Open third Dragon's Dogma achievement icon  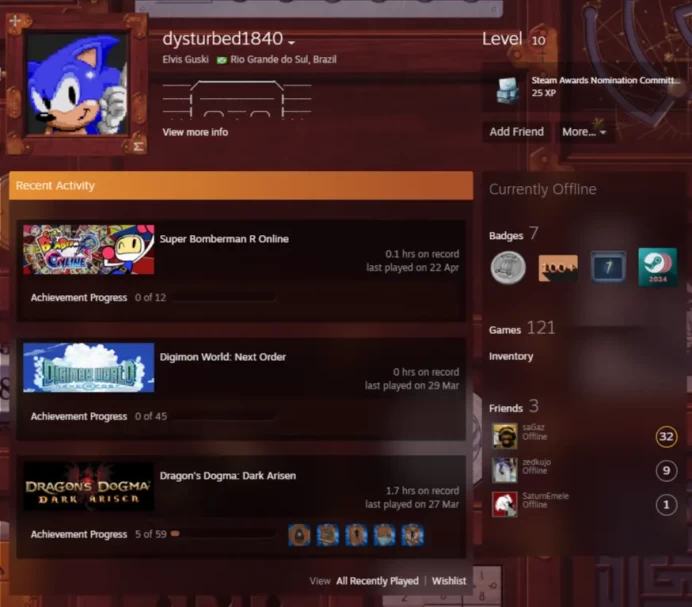tap(356, 535)
